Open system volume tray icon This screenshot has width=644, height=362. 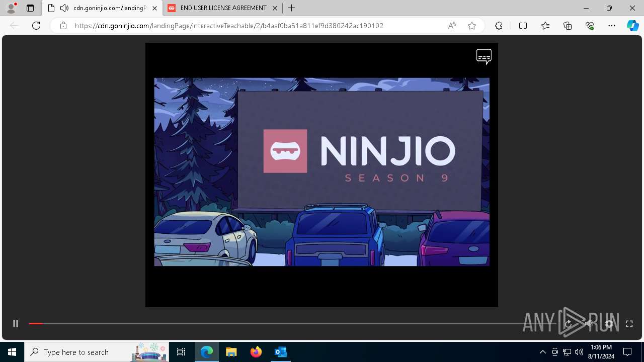pos(579,352)
